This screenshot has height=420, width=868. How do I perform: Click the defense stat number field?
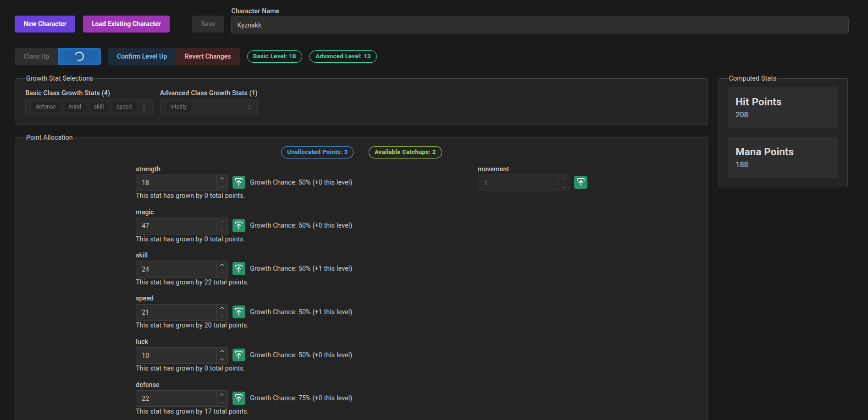point(176,398)
